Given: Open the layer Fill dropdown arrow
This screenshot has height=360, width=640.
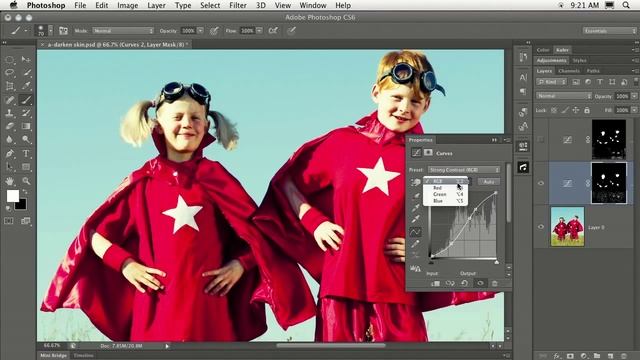Looking at the screenshot, I should 634,110.
